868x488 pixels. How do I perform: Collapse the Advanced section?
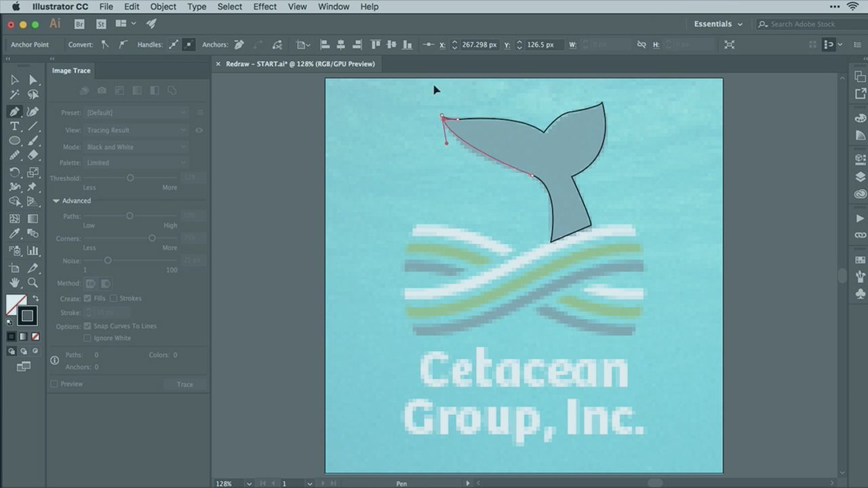[56, 201]
